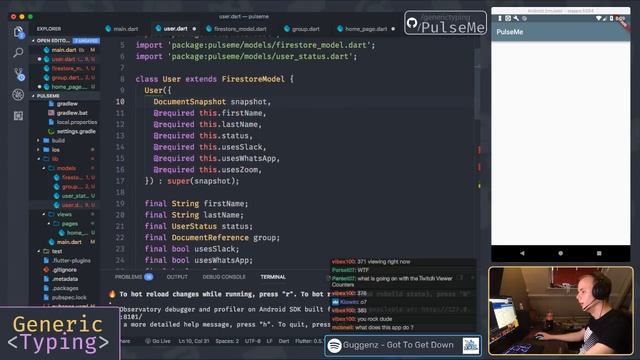The width and height of the screenshot is (640, 360).
Task: Open the Problems panel tab
Action: coord(133,277)
